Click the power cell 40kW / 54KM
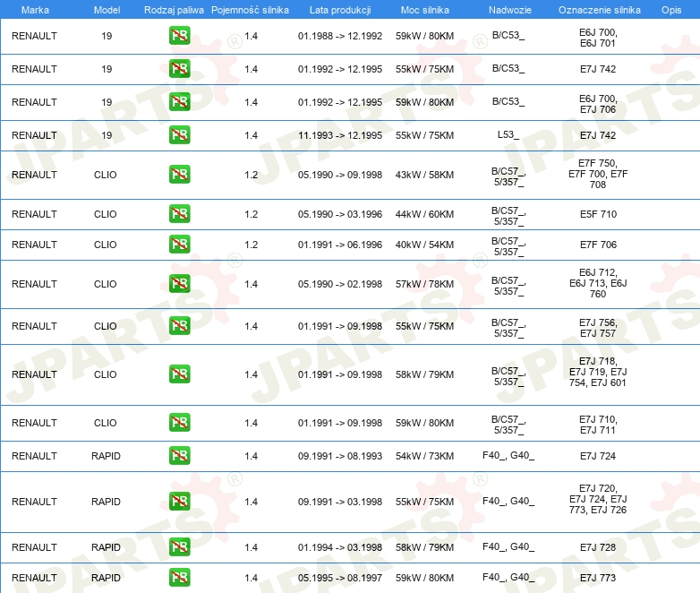This screenshot has width=700, height=593. point(424,245)
